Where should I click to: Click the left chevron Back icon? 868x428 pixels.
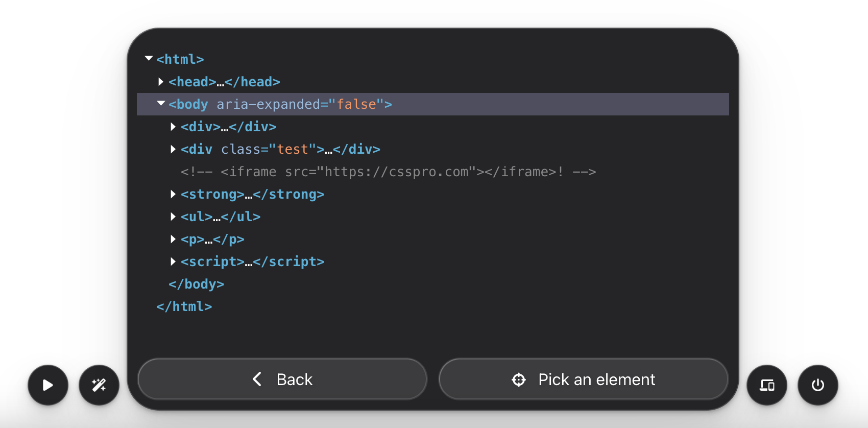[257, 379]
